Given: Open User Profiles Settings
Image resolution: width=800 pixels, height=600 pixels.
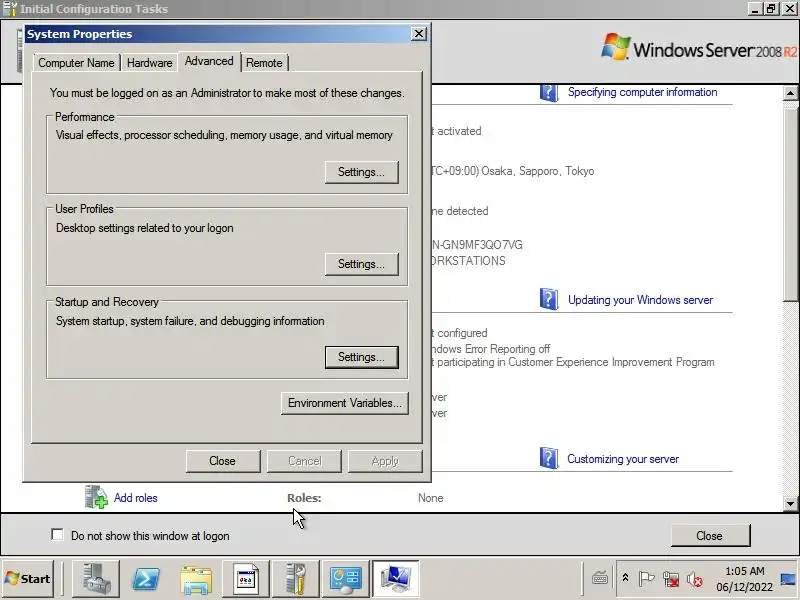Looking at the screenshot, I should [x=361, y=264].
